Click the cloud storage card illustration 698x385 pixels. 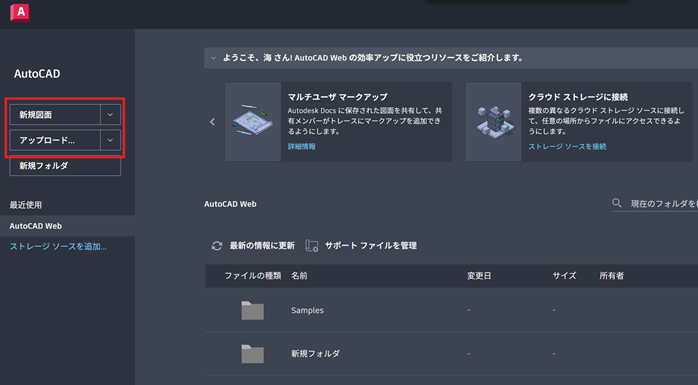point(494,122)
